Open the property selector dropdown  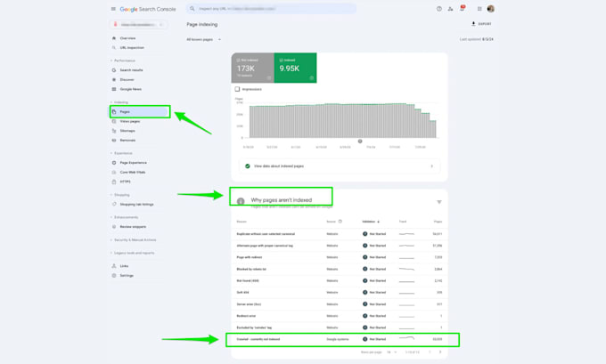[139, 25]
